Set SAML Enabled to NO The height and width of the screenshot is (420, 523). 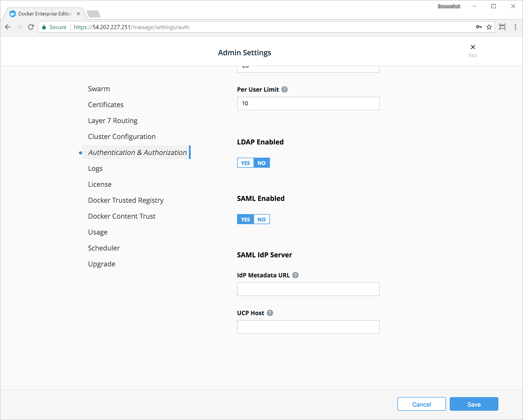pyautogui.click(x=261, y=219)
